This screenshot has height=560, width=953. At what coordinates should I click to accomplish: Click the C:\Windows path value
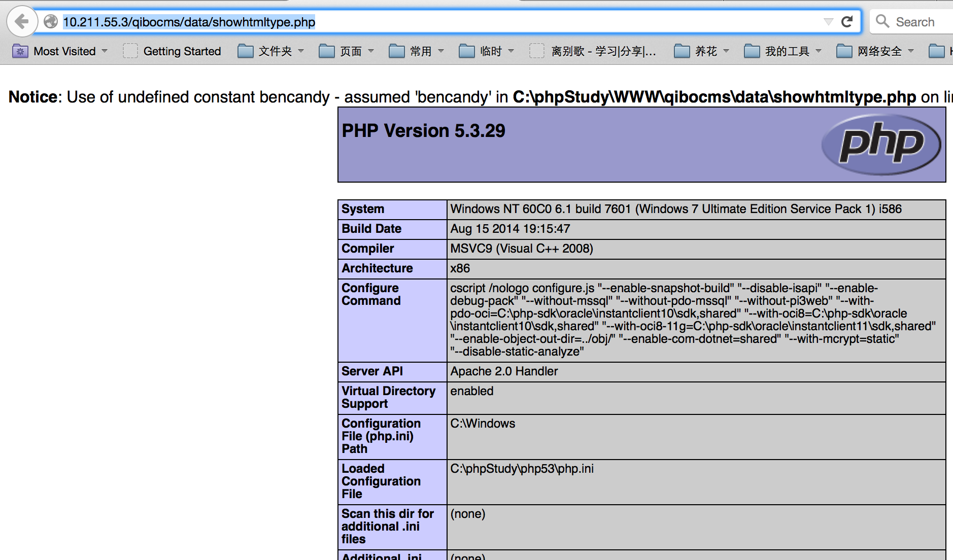coord(483,424)
